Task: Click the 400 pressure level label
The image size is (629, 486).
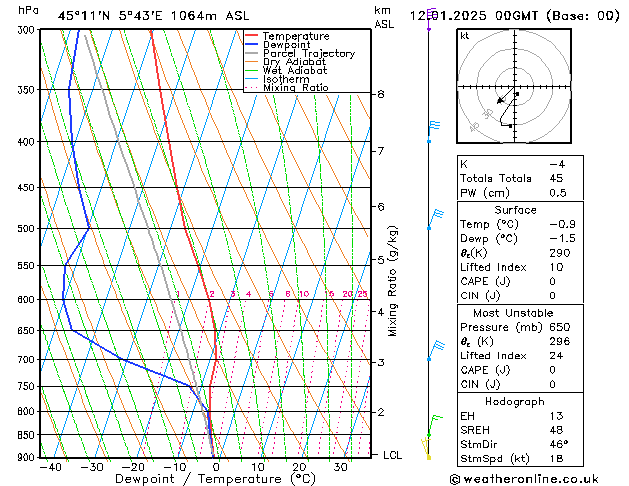Action: tap(28, 142)
